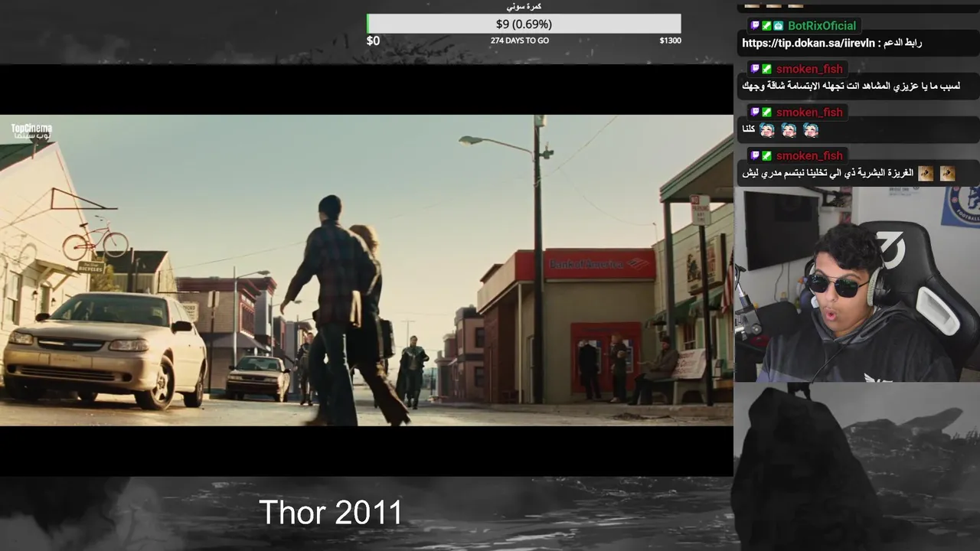Open smoken_fish username above the "لسبب ما يا عزيزي" message
Image resolution: width=980 pixels, height=551 pixels.
809,69
